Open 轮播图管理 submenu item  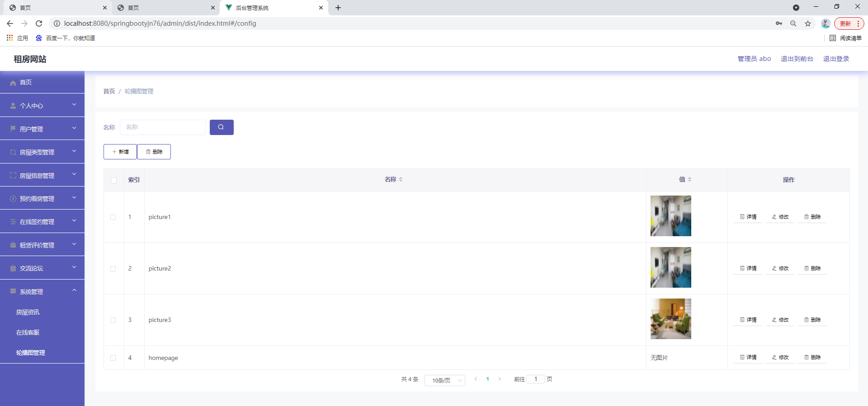tap(42, 353)
